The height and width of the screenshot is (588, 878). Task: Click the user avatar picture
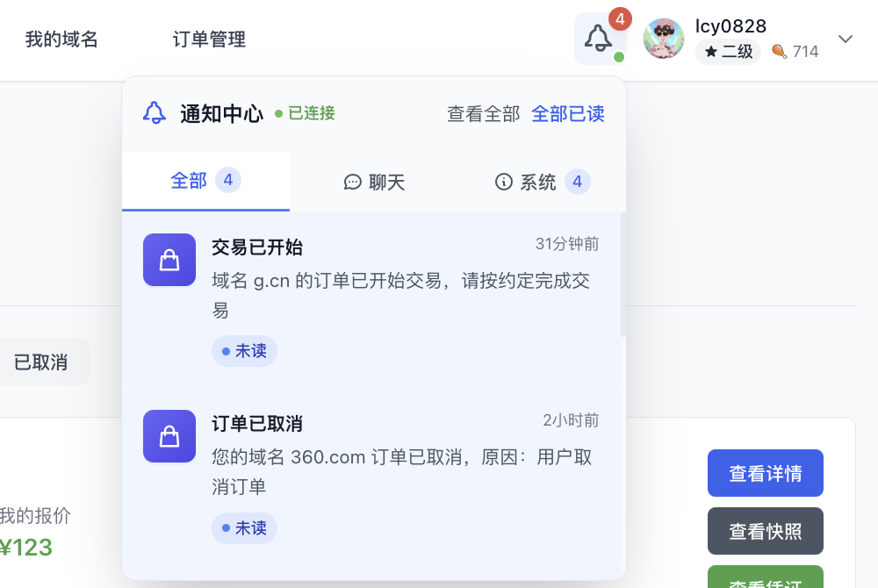coord(664,39)
